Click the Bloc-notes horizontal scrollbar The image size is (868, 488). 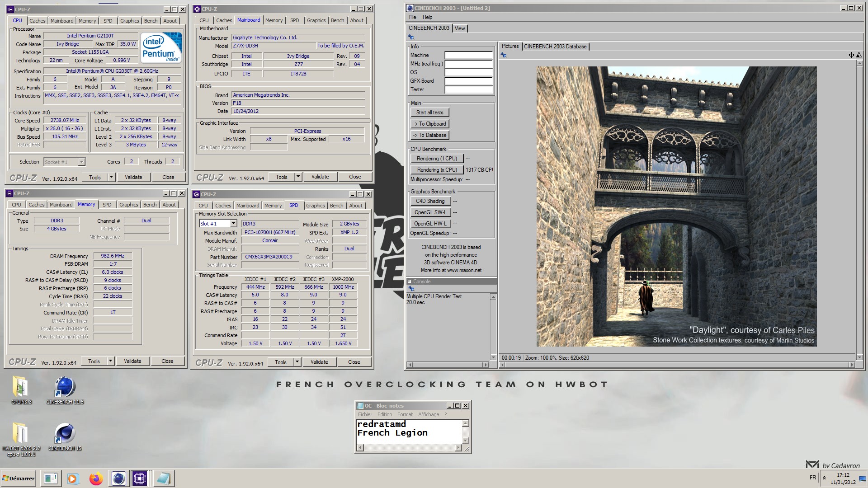pyautogui.click(x=409, y=448)
